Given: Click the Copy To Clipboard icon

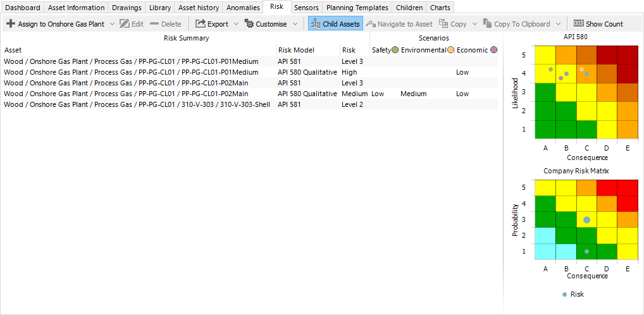Looking at the screenshot, I should coord(487,24).
